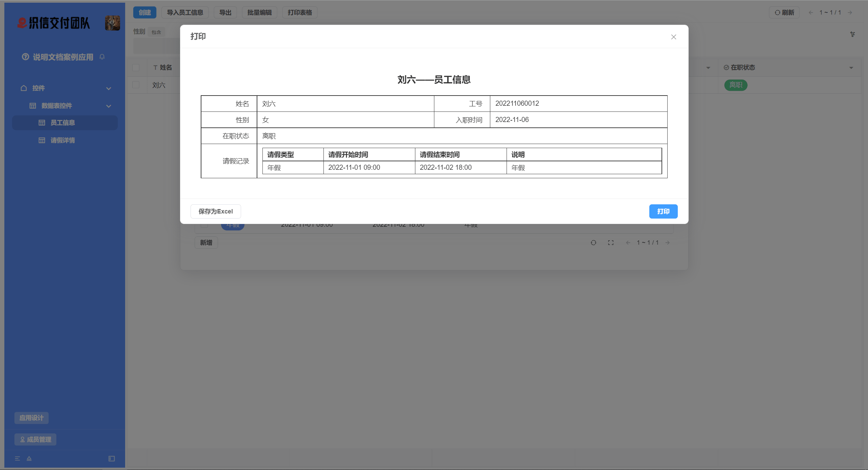Click the team avatar image at top left

112,23
